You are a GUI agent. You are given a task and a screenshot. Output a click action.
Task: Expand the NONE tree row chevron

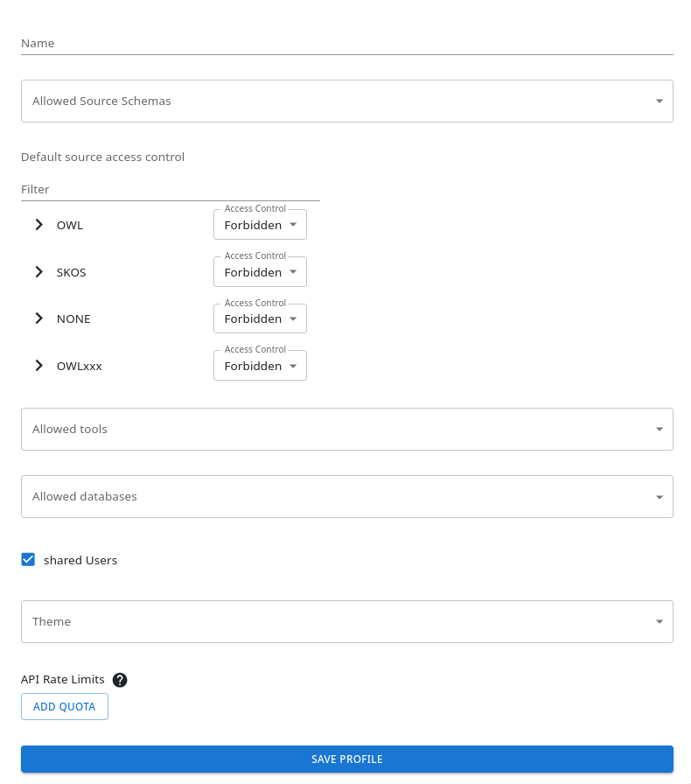39,318
